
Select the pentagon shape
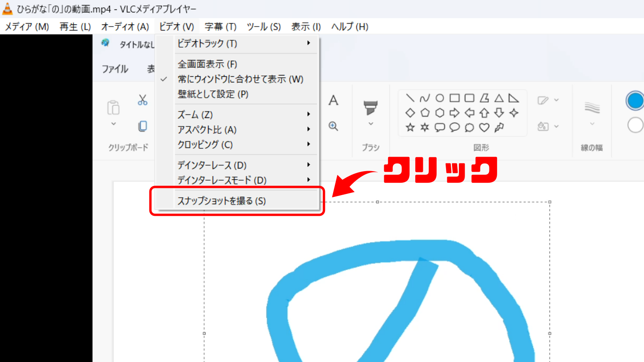pos(425,113)
